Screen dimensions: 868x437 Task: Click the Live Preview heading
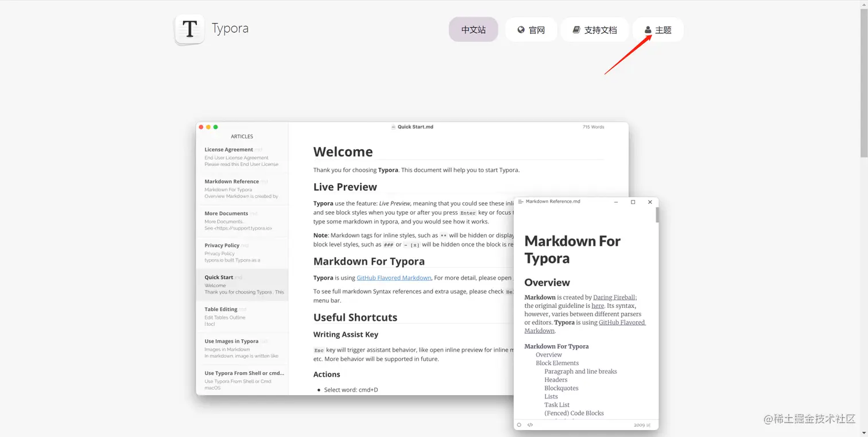(345, 187)
